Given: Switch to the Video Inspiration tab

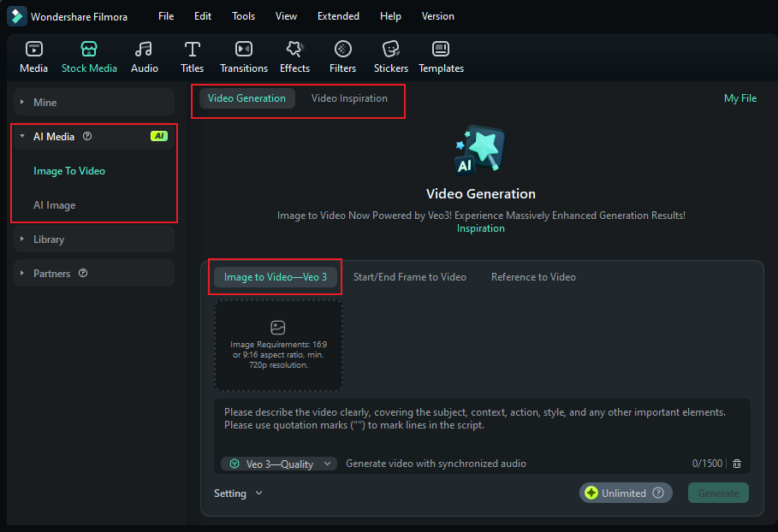Looking at the screenshot, I should point(349,98).
